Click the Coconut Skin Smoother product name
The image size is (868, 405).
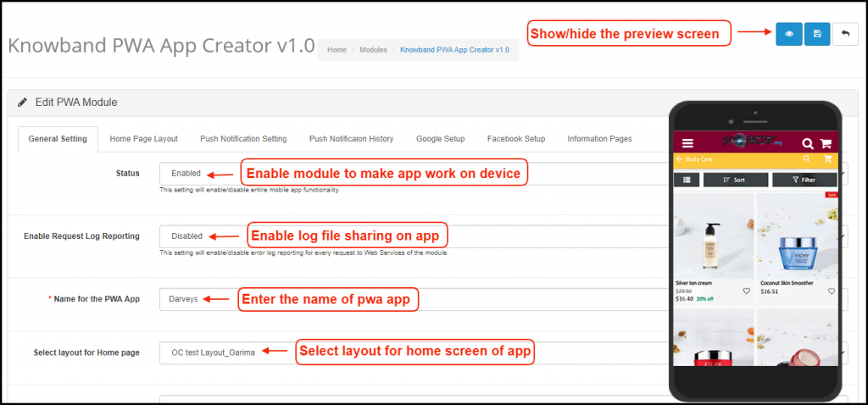click(786, 283)
